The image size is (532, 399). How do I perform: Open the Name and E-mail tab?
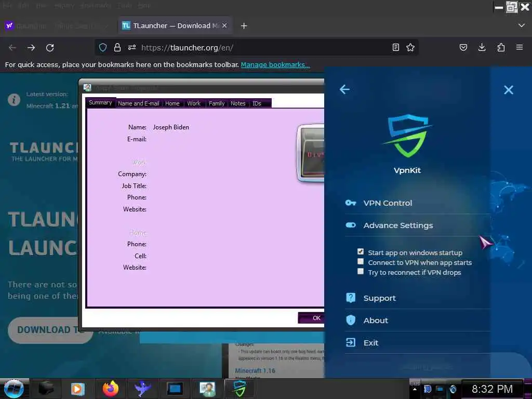(138, 103)
